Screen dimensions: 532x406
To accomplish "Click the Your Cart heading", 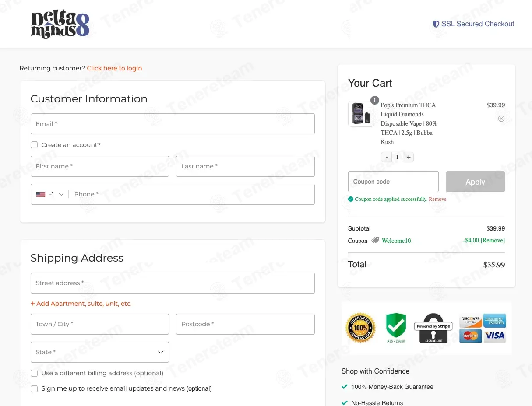I will click(370, 83).
